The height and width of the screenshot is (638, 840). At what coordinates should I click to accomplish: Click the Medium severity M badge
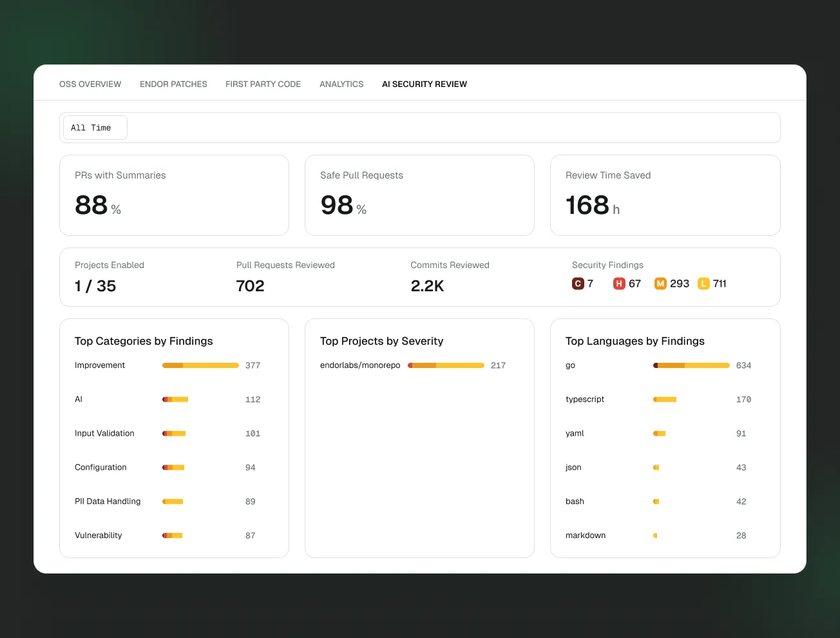tap(660, 284)
